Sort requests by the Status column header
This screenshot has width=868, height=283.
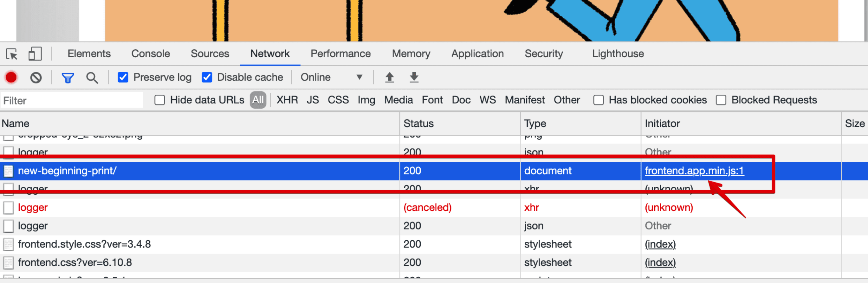point(418,123)
